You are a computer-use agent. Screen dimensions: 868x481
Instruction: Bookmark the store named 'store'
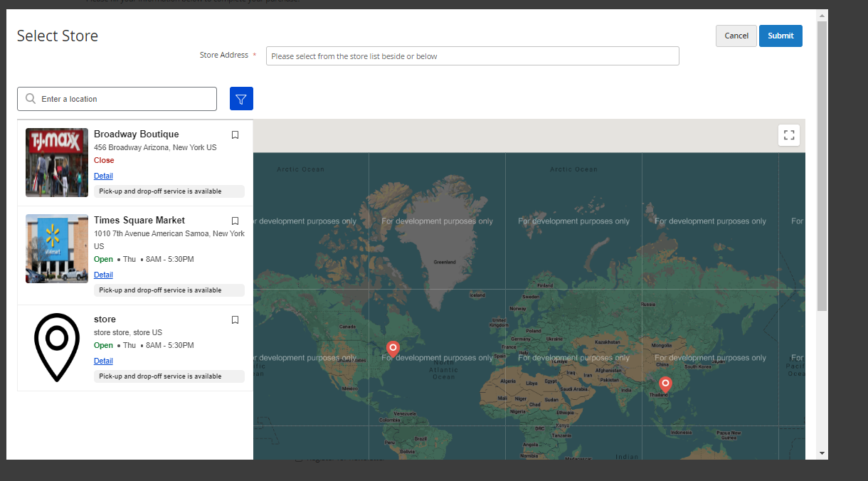click(x=235, y=319)
